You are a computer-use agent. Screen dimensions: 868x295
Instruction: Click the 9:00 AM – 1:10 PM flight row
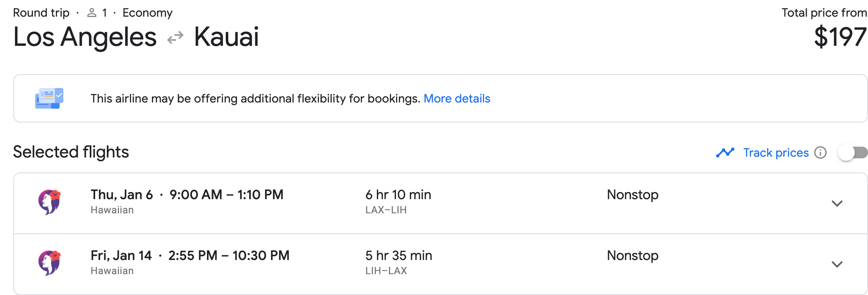(x=441, y=203)
